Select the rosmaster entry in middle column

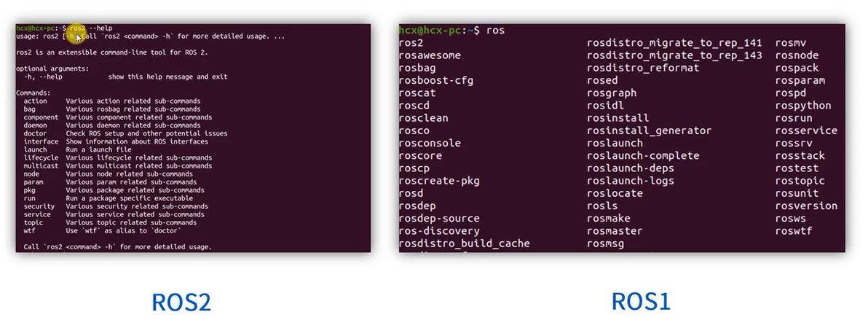[x=614, y=231]
